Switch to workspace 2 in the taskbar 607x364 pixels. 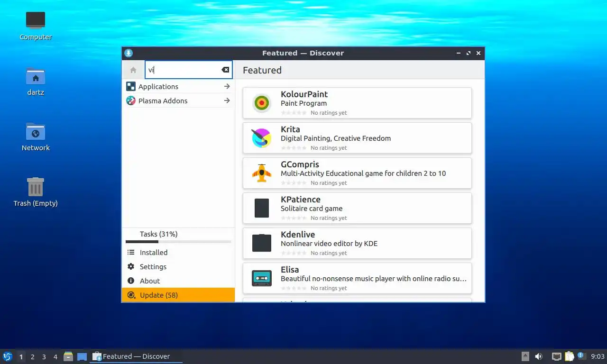(33, 357)
